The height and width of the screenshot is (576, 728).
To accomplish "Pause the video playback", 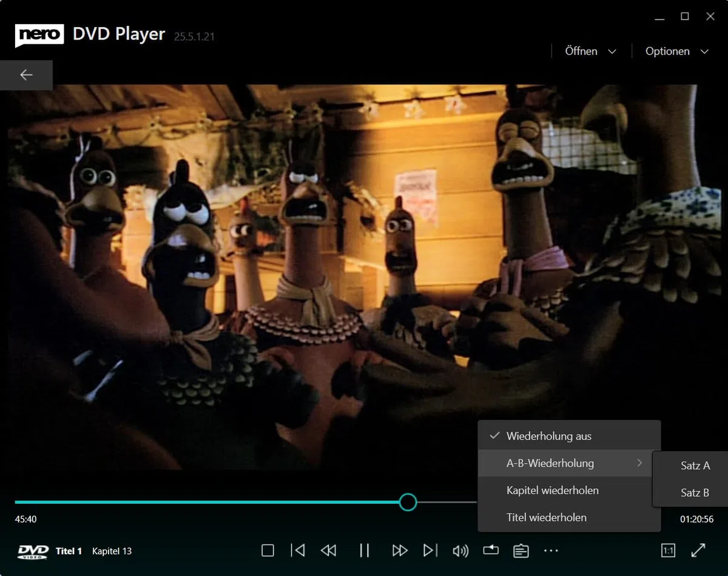I will (364, 551).
